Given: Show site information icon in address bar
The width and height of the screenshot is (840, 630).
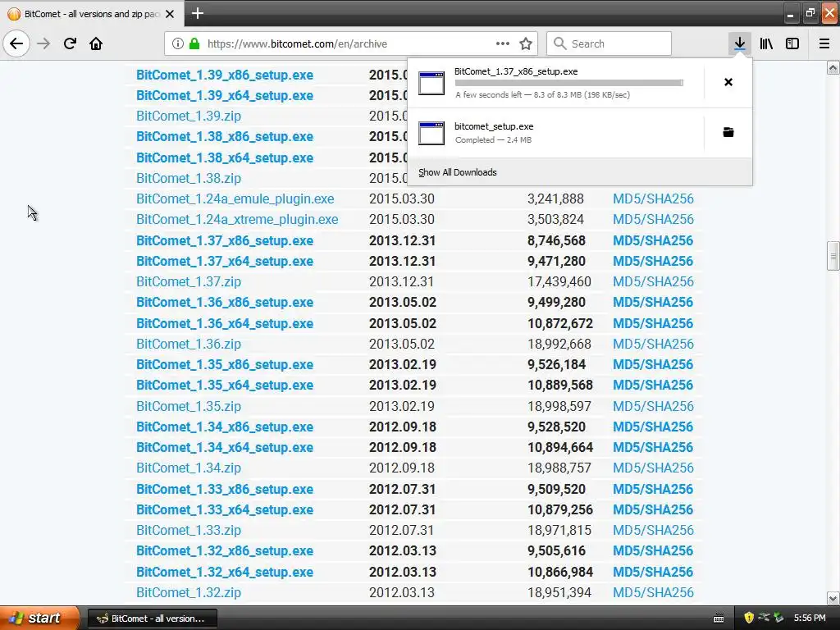Looking at the screenshot, I should (x=178, y=43).
